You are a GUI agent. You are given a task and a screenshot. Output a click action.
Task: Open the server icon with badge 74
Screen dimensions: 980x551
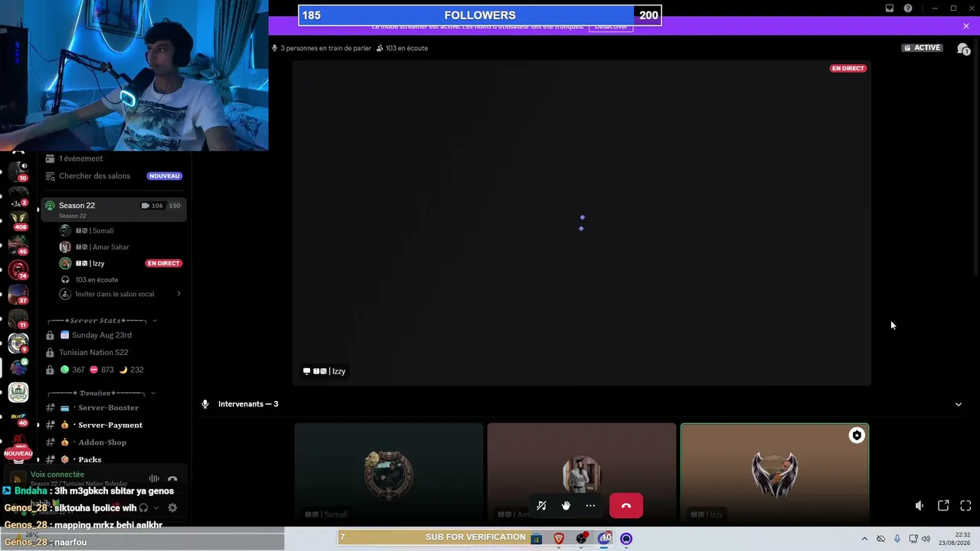(x=18, y=269)
